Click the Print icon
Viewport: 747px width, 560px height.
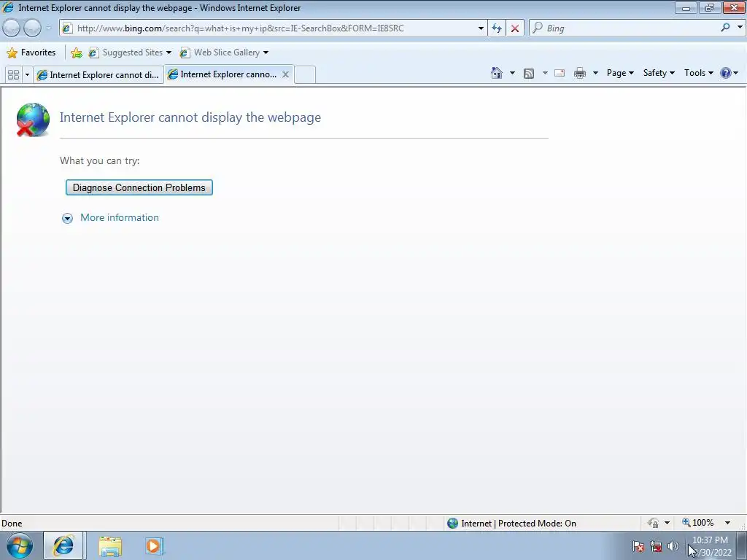(x=580, y=73)
